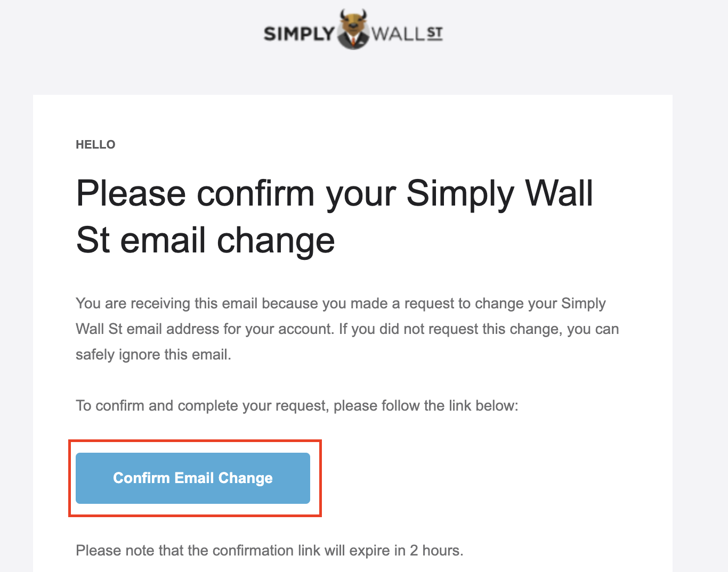Click the HELLO greeting label
Screen dimensions: 728x572
[x=95, y=145]
